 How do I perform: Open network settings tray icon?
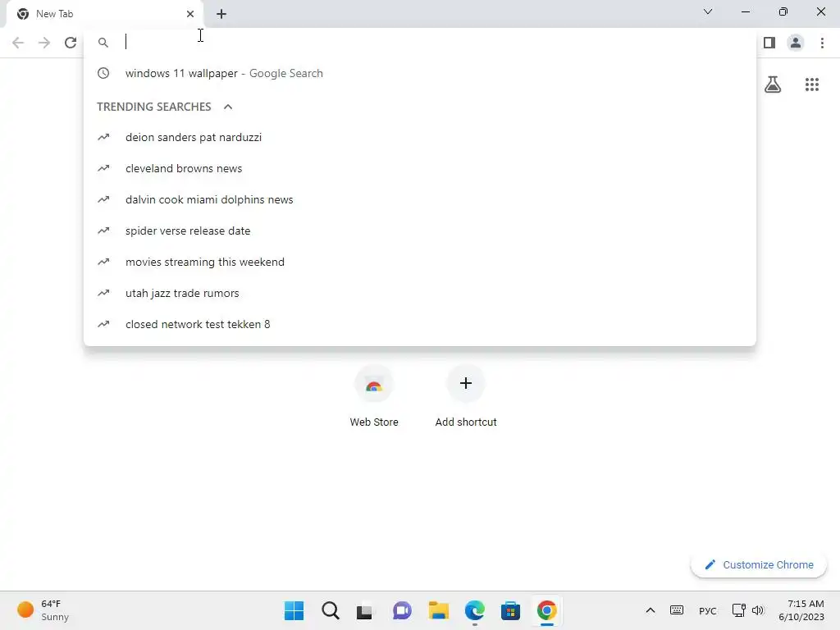(x=739, y=610)
